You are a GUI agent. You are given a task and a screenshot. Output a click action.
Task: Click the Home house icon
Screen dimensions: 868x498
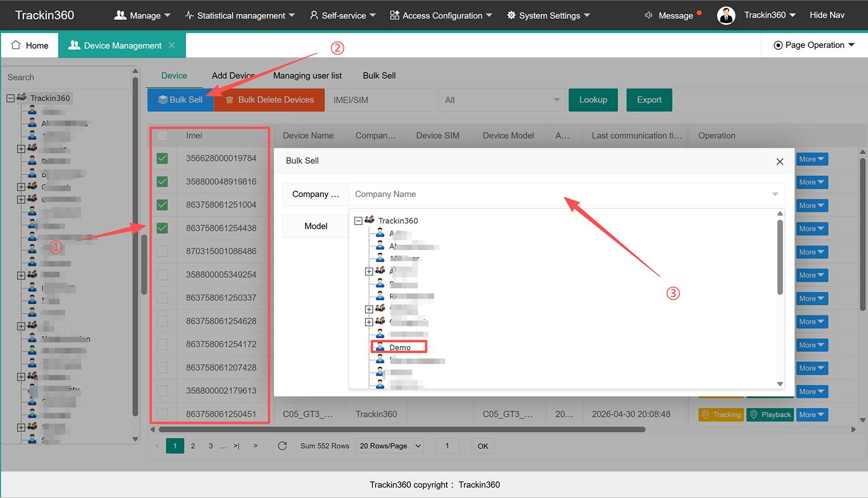[16, 45]
